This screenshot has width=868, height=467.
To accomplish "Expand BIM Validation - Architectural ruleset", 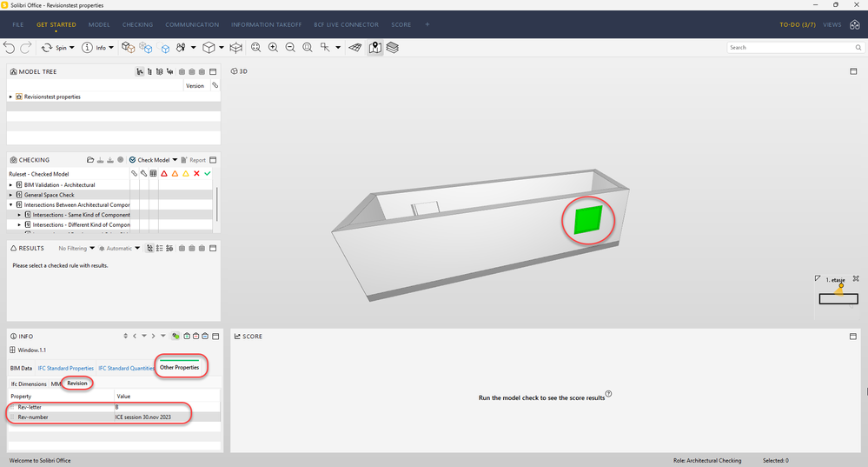I will pos(10,185).
